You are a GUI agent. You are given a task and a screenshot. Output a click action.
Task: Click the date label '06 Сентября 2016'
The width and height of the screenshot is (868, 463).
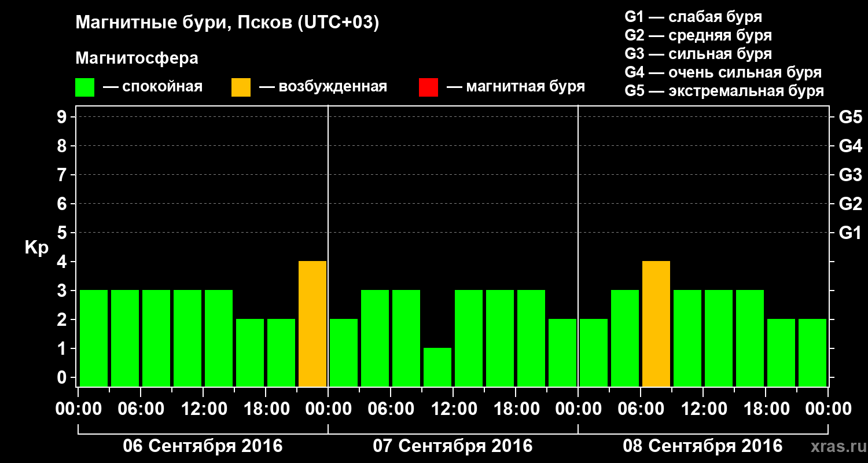203,446
